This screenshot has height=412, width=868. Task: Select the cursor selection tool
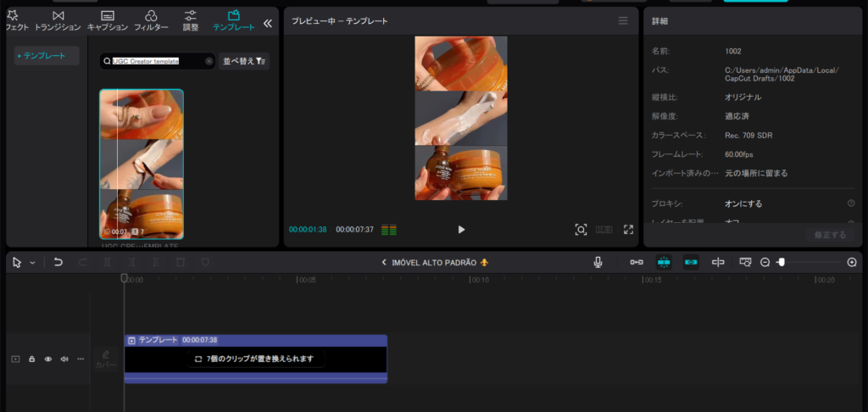pos(17,263)
